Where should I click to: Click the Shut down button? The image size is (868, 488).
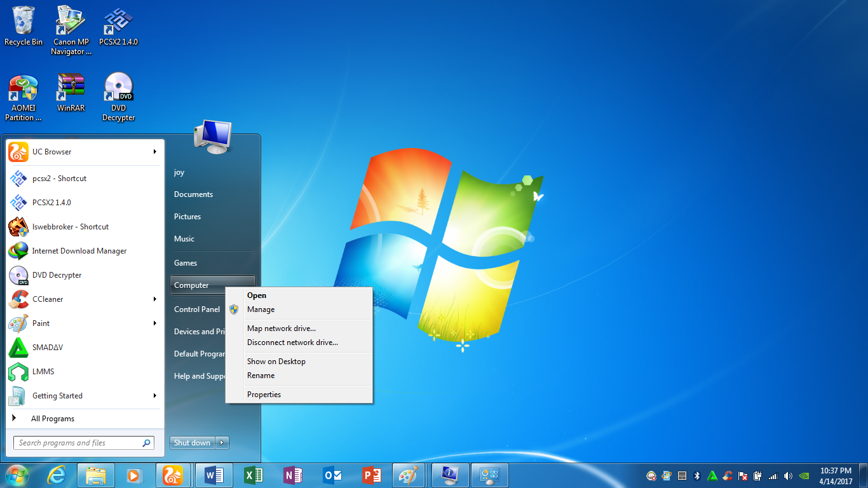point(193,443)
